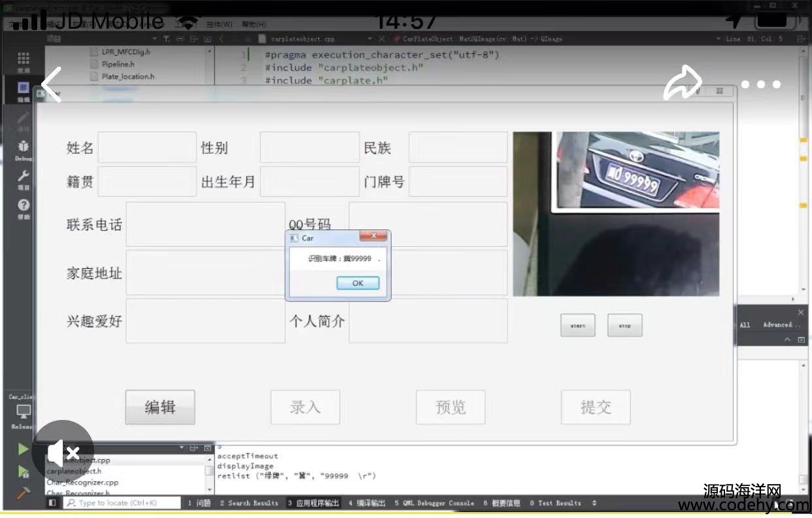Open the Projects wrench icon
The image size is (812, 518).
click(x=24, y=179)
